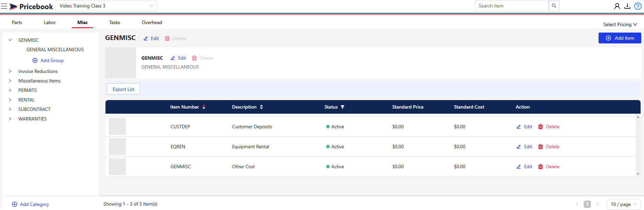Open Video Training Class 3 dropdown
This screenshot has height=210, width=644.
106,6
